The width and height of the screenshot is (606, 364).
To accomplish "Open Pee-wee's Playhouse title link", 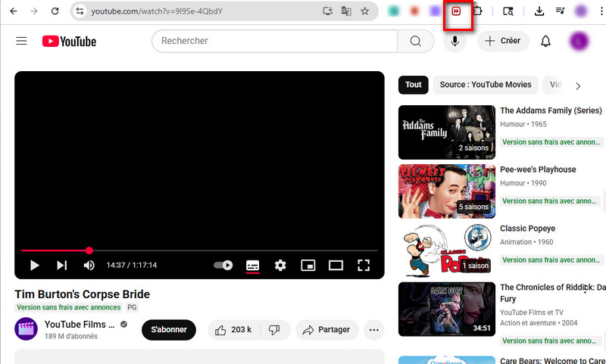I will coord(538,170).
